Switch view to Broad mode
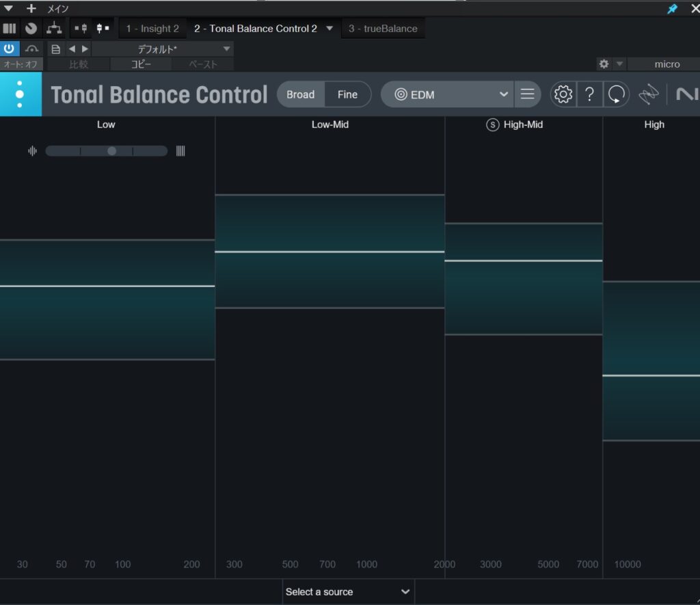The image size is (700, 605). click(x=301, y=94)
